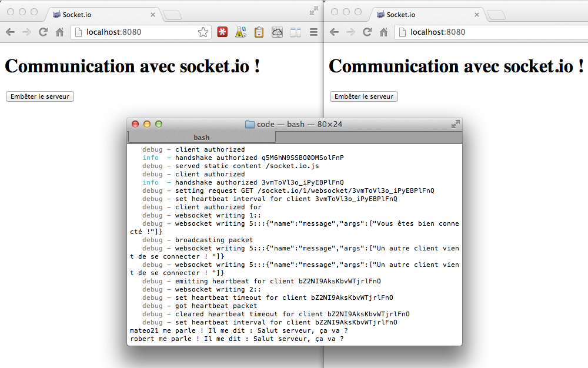Open home page in left browser window
Viewport: 588px width, 368px height.
(59, 32)
